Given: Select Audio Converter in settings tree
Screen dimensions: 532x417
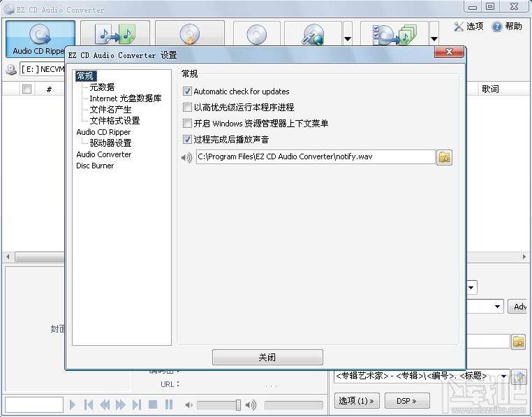Looking at the screenshot, I should click(x=104, y=154).
